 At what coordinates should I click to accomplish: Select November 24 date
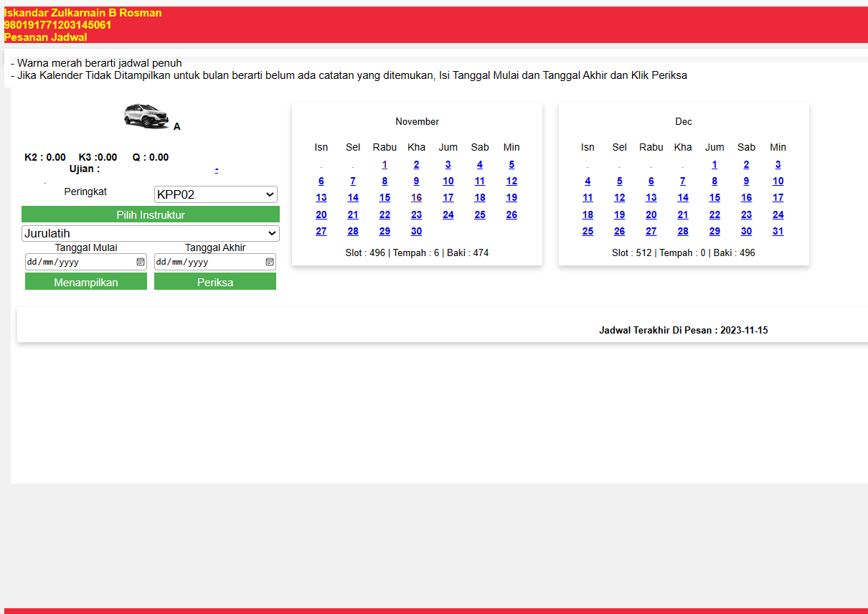coord(448,214)
